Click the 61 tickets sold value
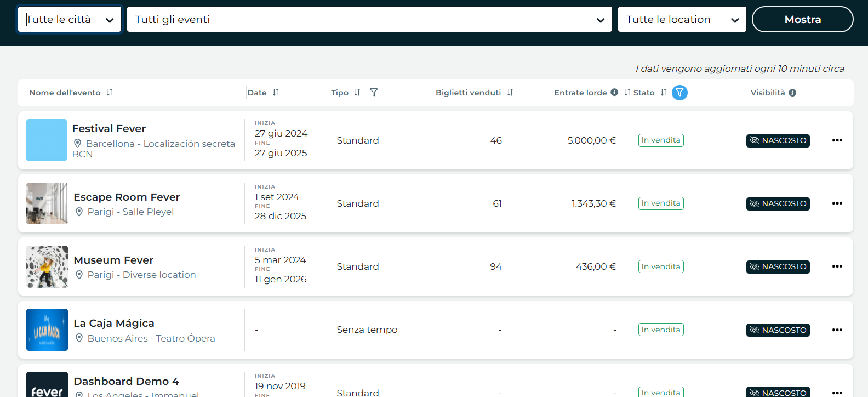Screen dimensions: 868x397 tap(497, 203)
